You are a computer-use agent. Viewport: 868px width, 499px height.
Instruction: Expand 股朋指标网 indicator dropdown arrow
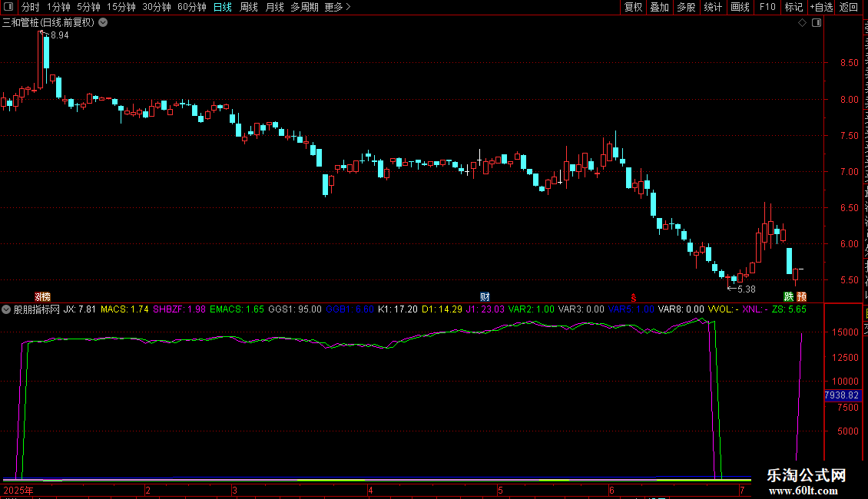(6, 309)
